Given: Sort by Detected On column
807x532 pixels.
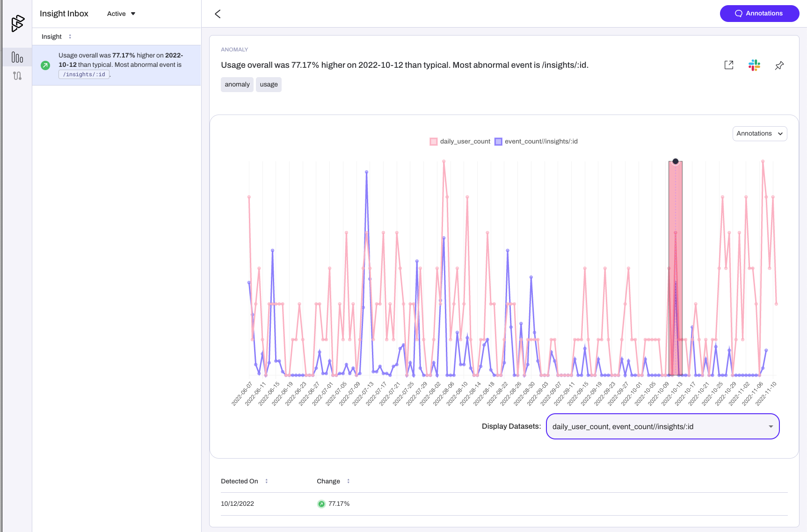Looking at the screenshot, I should coord(267,481).
